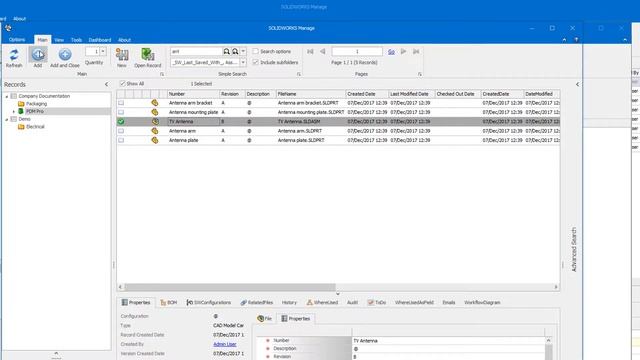The width and height of the screenshot is (640, 360).
Task: Open Simple Search group dialog launcher
Action: [x=299, y=74]
